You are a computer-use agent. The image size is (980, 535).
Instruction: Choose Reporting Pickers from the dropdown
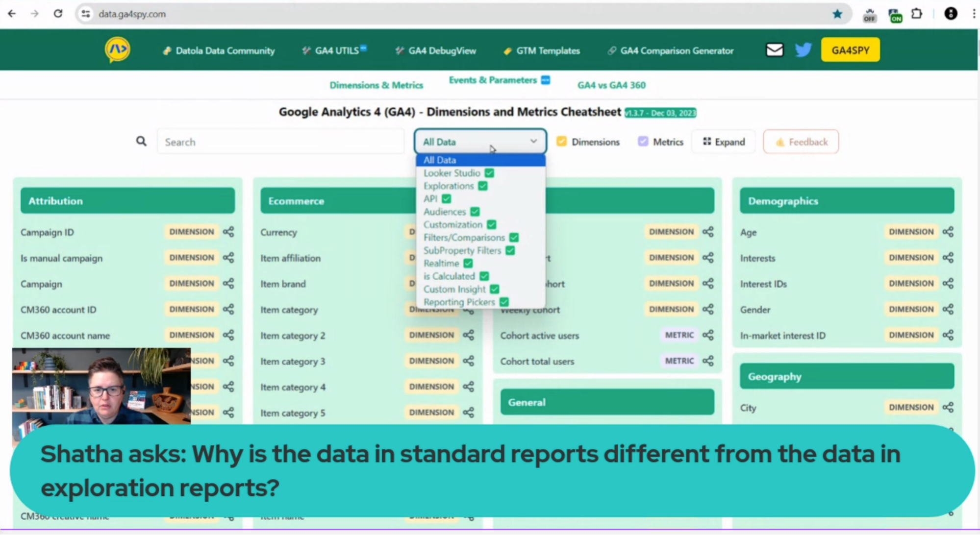pyautogui.click(x=480, y=302)
